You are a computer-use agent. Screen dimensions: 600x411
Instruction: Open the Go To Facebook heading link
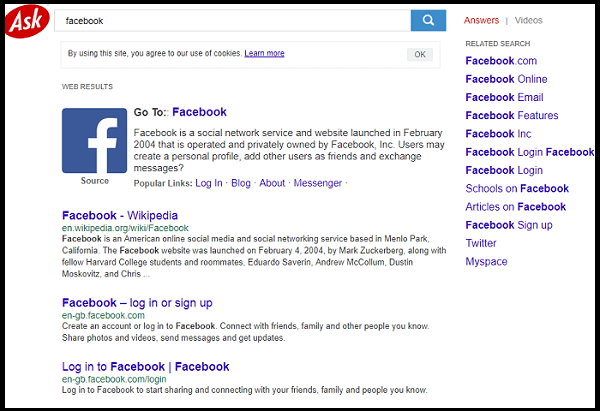[x=199, y=112]
